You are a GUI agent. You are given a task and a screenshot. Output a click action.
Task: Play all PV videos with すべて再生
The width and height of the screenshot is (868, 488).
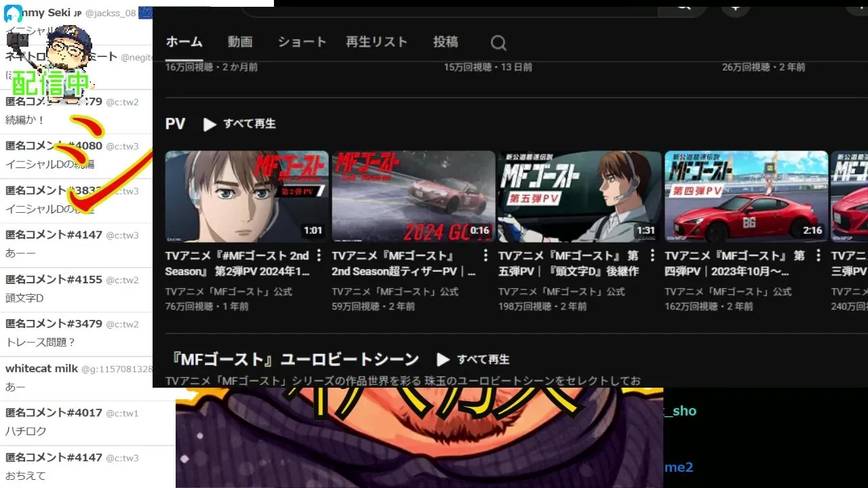[239, 124]
